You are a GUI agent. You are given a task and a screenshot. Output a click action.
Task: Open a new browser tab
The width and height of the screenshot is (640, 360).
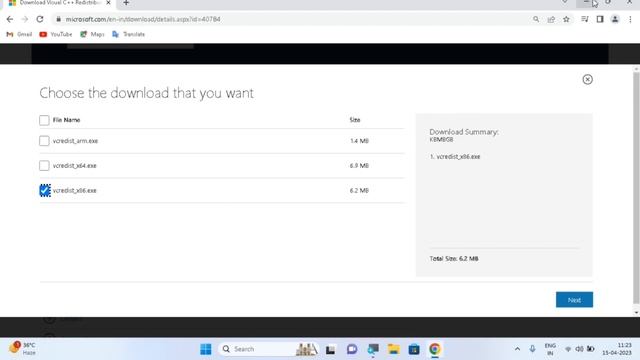[x=126, y=3]
